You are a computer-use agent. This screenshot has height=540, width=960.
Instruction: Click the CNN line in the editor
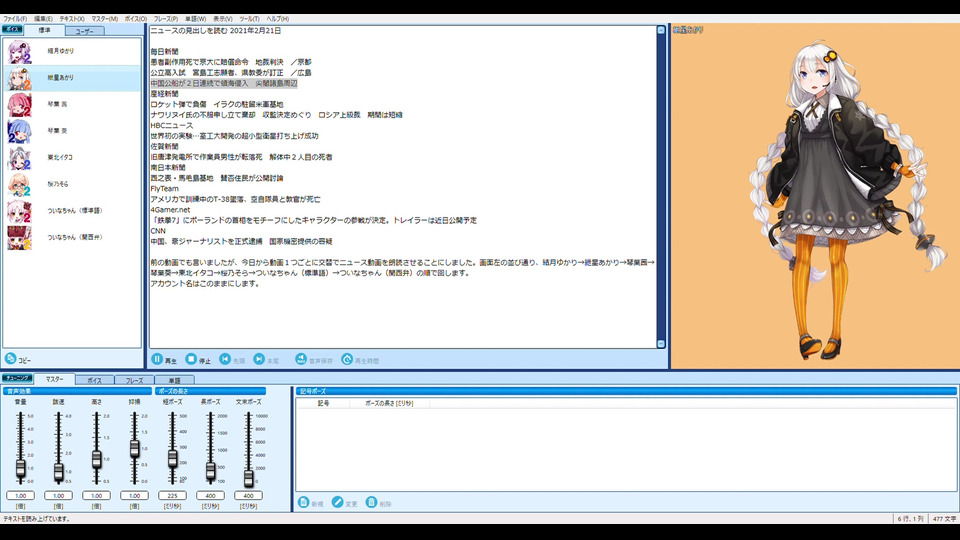point(158,231)
